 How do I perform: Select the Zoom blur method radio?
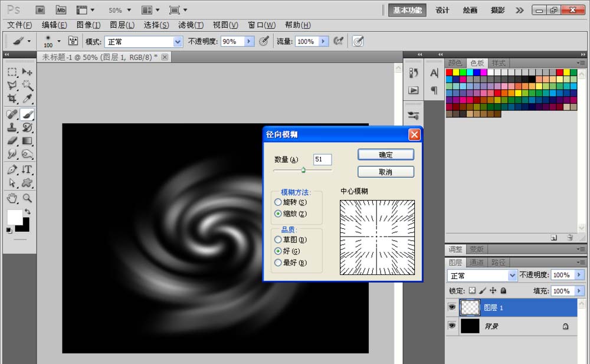[278, 214]
